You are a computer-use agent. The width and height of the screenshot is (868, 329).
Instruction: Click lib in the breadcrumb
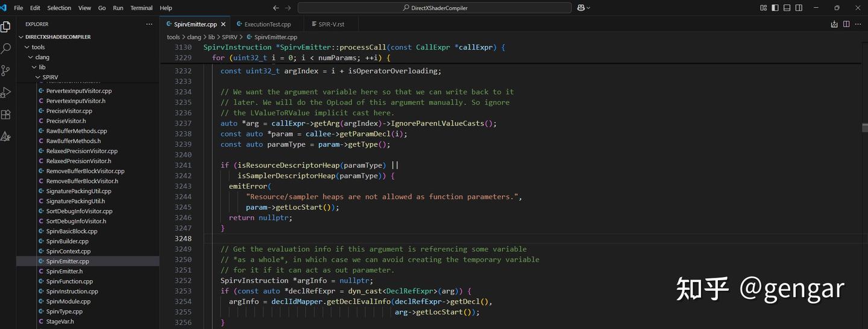212,37
